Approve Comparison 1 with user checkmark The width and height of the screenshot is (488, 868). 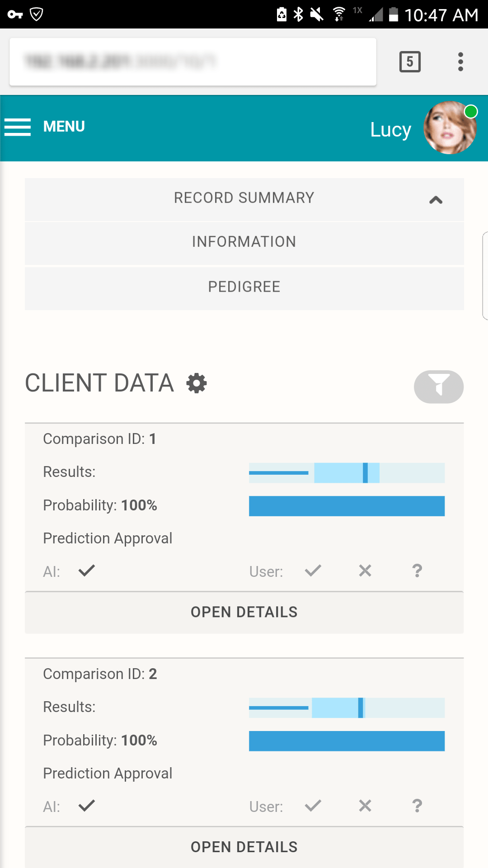[313, 571]
